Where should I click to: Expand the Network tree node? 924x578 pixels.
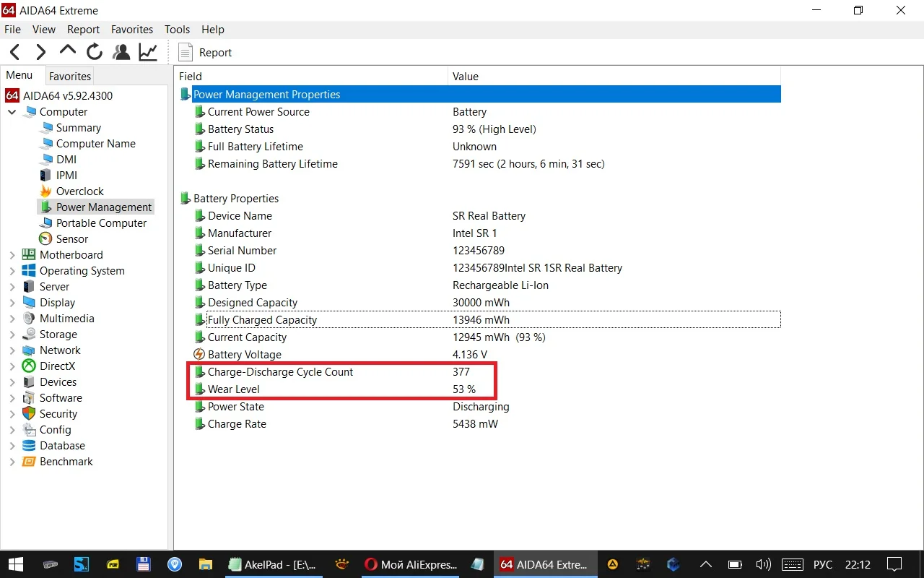point(12,350)
